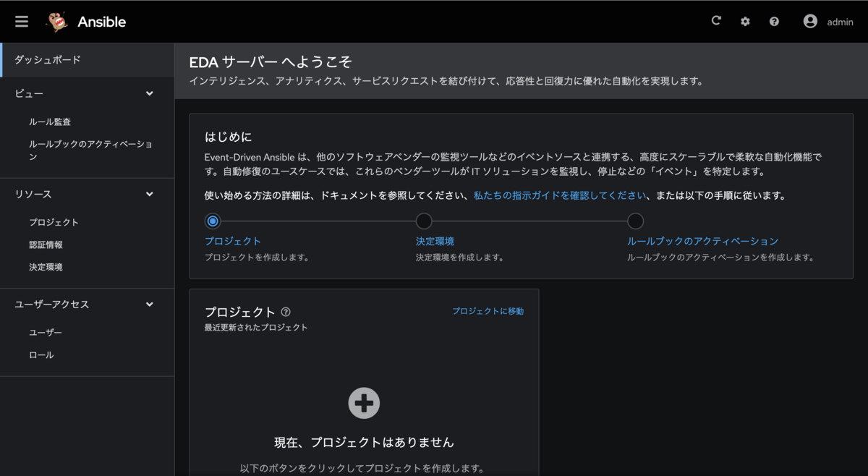Select the 決定環境 step circle
Image resolution: width=868 pixels, height=476 pixels.
424,221
